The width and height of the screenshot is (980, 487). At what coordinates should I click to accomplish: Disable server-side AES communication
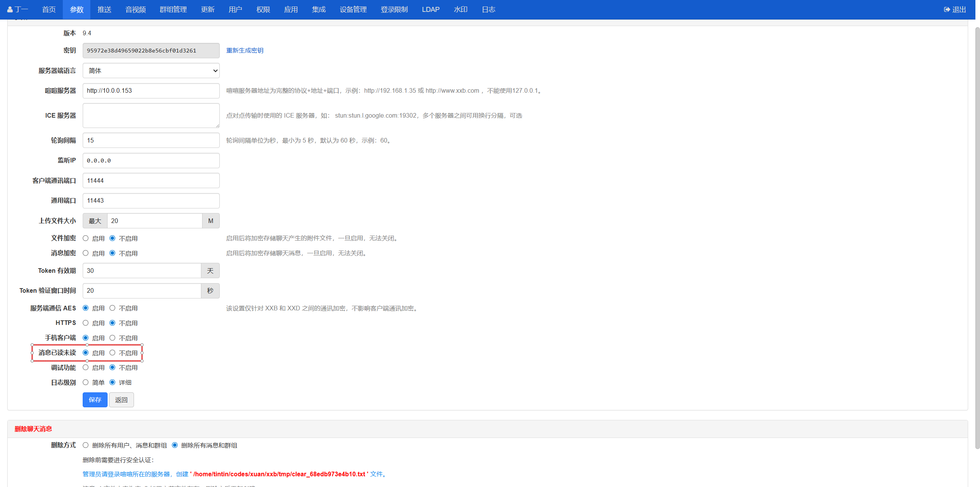(x=112, y=308)
